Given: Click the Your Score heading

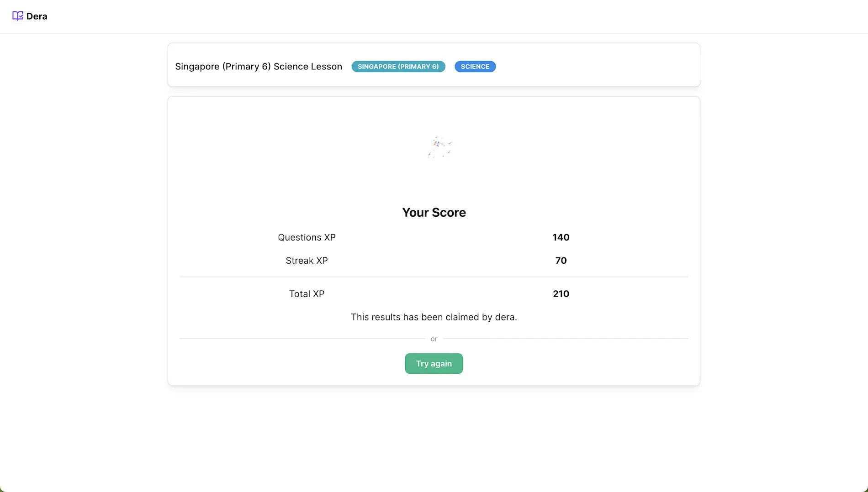Looking at the screenshot, I should click(x=434, y=212).
